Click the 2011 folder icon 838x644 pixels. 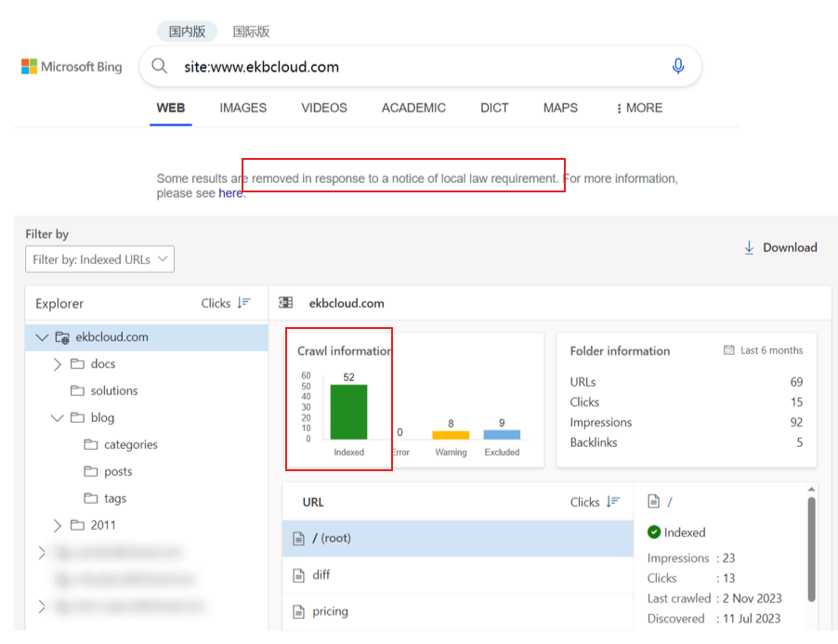77,525
